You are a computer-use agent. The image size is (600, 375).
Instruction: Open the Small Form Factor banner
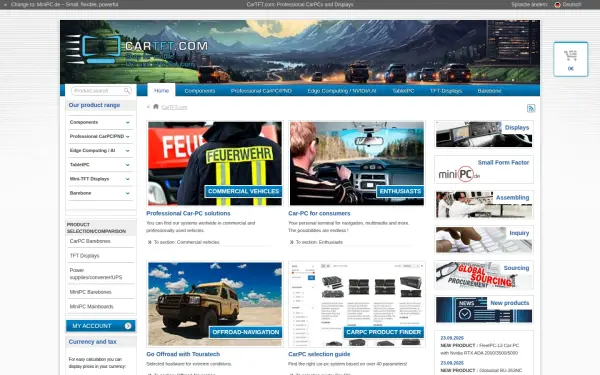(484, 170)
